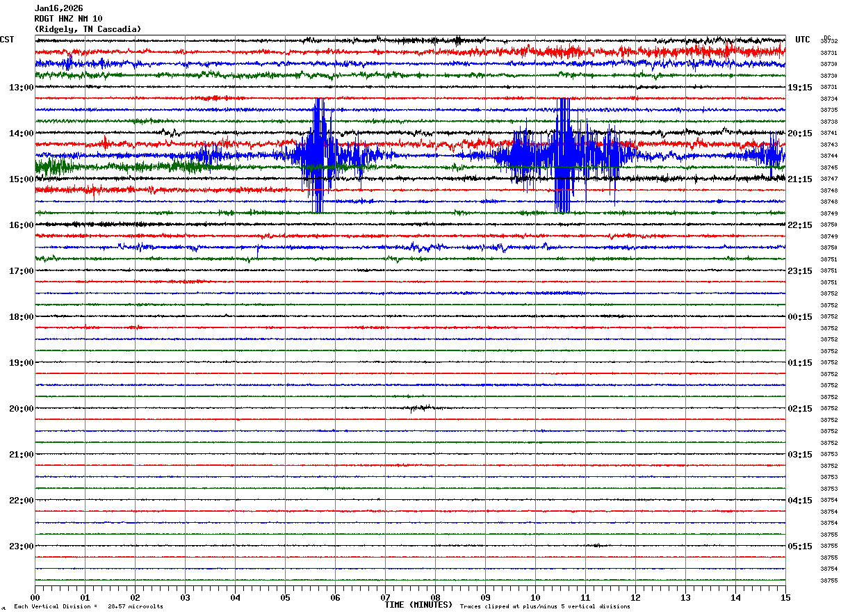Click the UTC timezone header label
The width and height of the screenshot is (841, 616).
coord(803,40)
